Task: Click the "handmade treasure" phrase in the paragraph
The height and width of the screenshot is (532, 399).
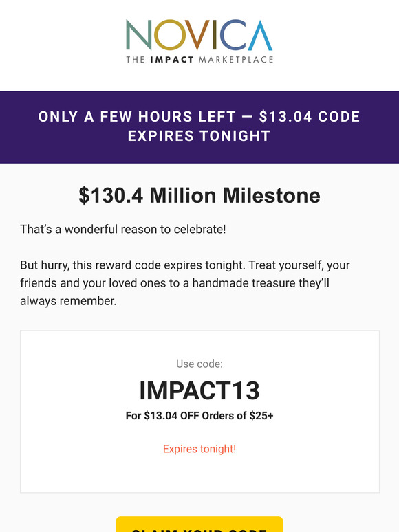Action: [x=244, y=283]
